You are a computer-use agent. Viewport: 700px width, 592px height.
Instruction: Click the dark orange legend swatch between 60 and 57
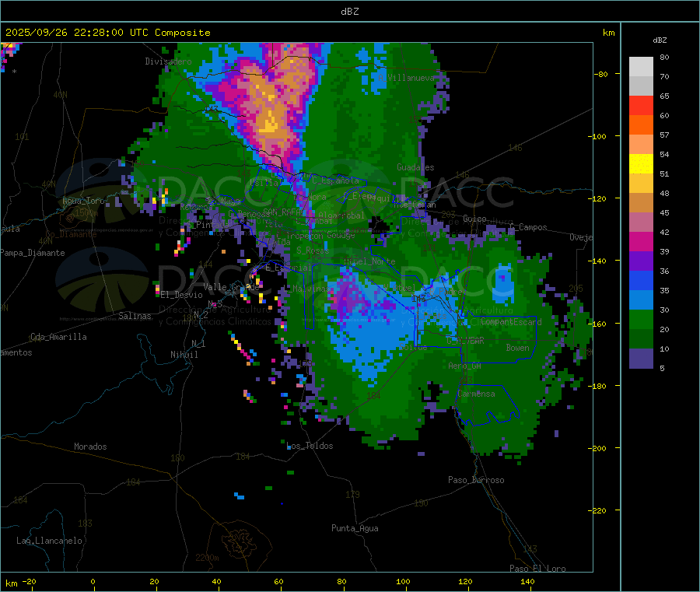pos(641,125)
